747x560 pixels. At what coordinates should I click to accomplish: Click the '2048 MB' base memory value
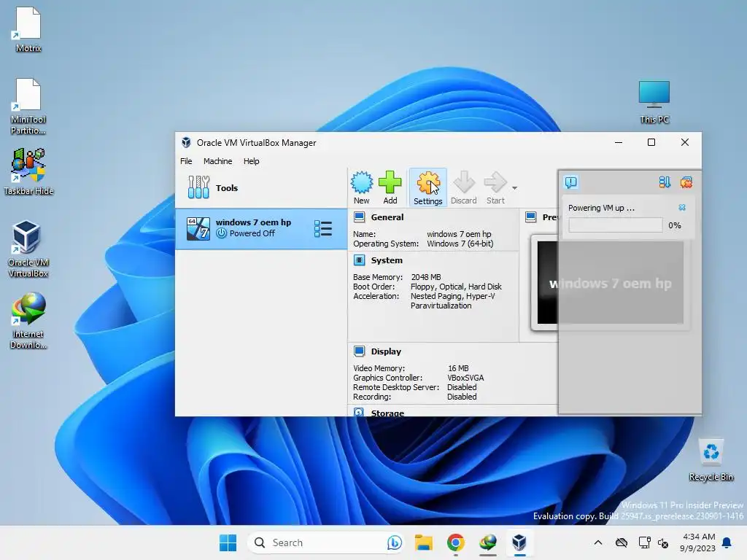[426, 277]
